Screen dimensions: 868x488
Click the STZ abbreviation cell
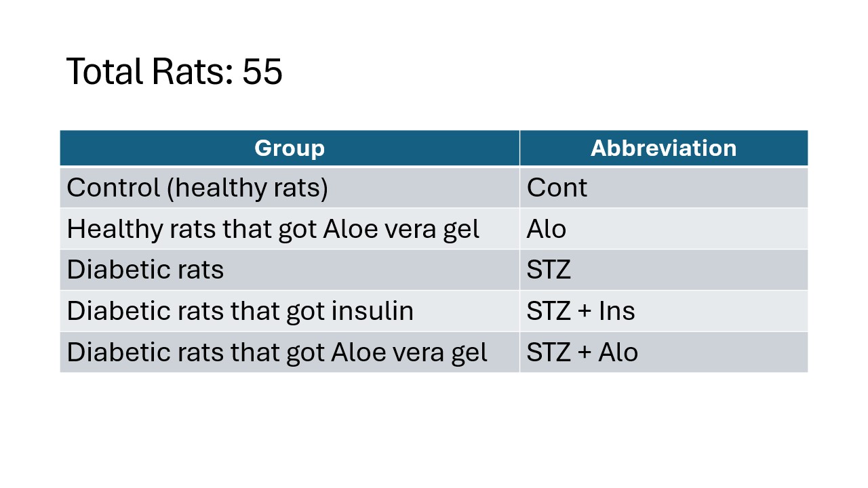pyautogui.click(x=664, y=270)
